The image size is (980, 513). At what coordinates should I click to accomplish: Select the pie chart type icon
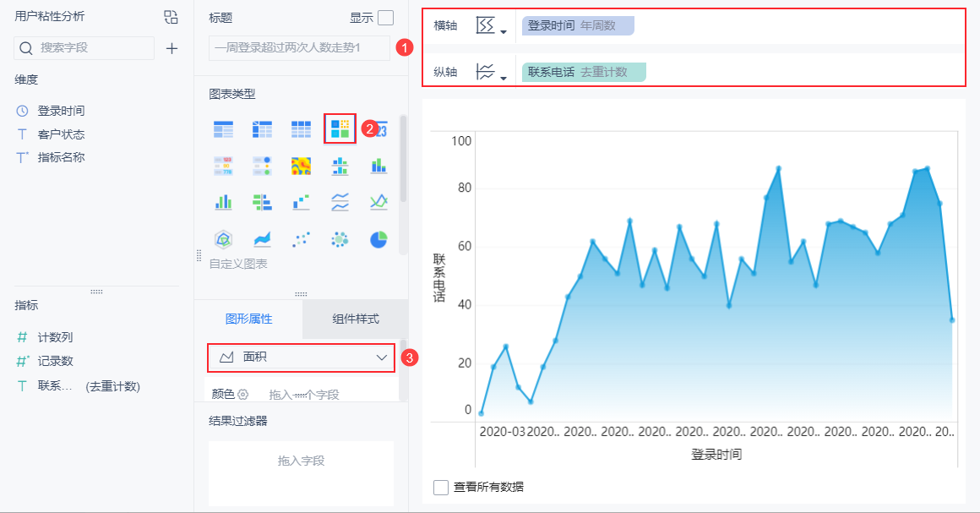pos(378,239)
